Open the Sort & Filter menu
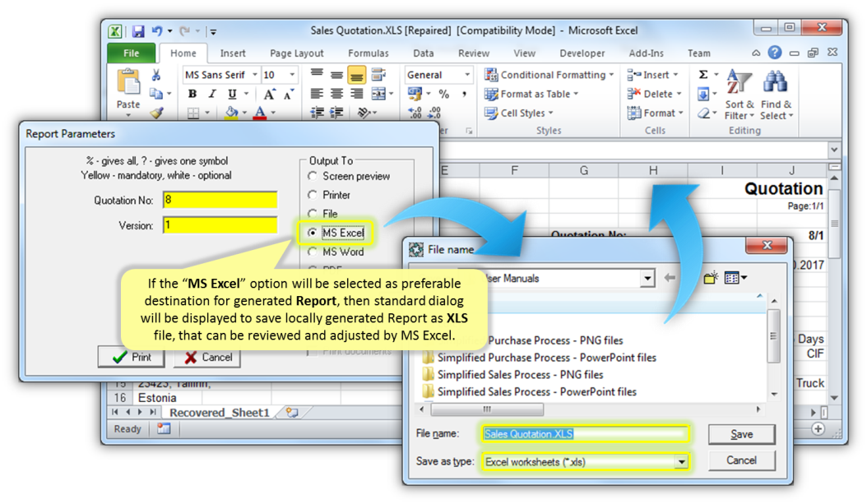 coord(739,94)
